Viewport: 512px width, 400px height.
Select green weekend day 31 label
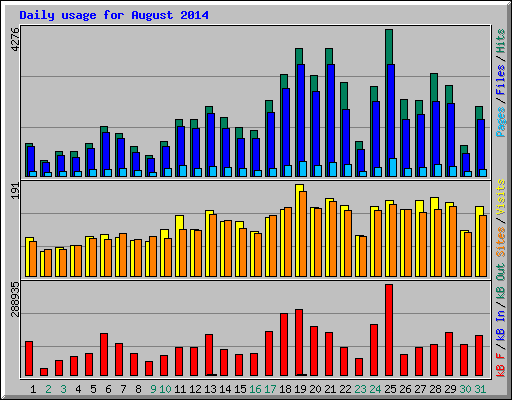(480, 389)
